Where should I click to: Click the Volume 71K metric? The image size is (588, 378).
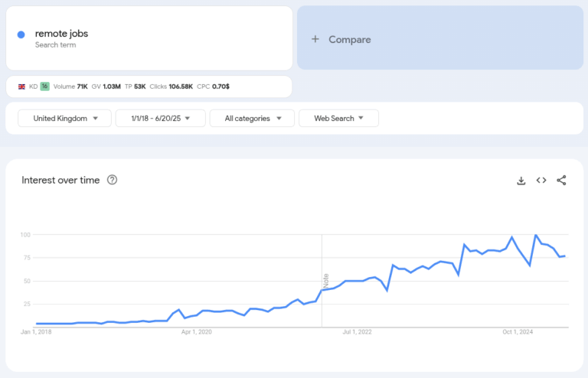(x=70, y=86)
